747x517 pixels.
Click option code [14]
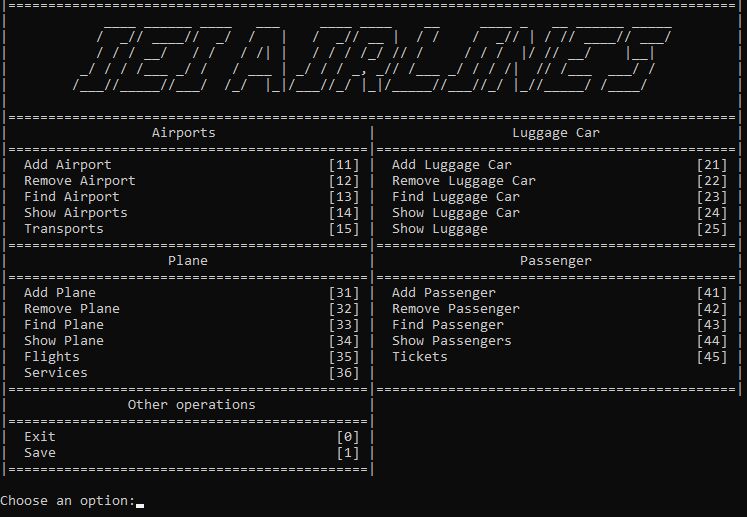[344, 213]
